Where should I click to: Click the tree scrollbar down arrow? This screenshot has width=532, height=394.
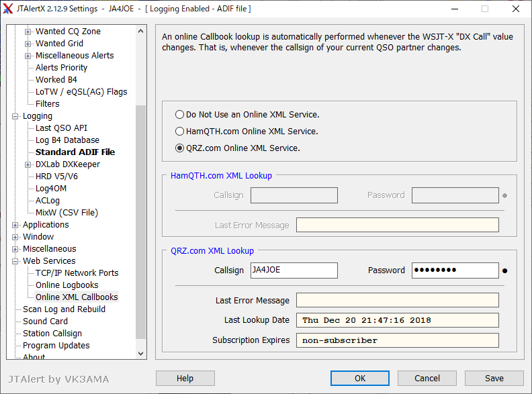coord(141,353)
